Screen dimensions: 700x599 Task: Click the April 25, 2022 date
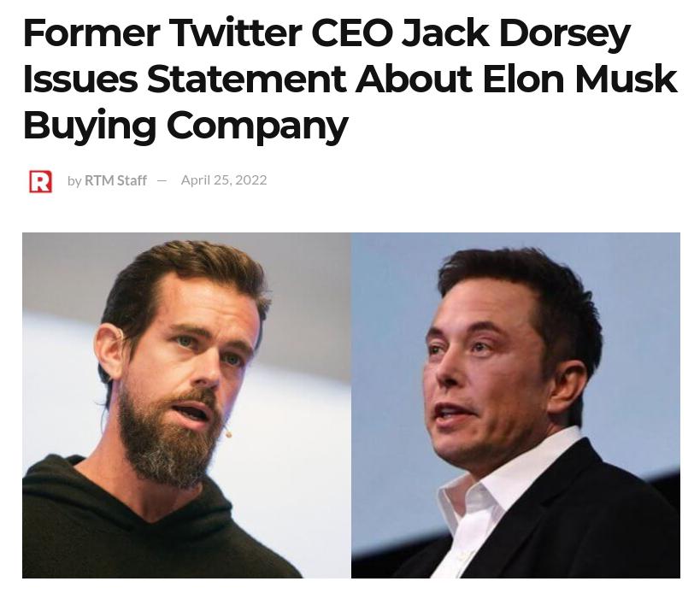[224, 180]
